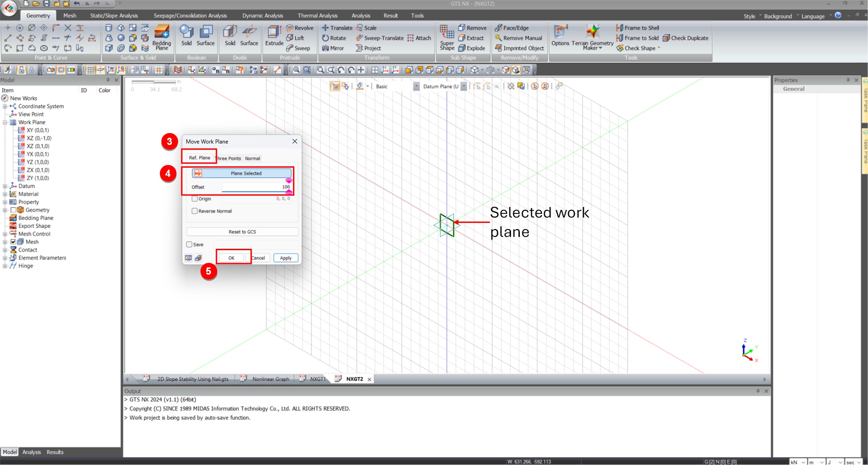Viewport: 868px width, 465px height.
Task: Click the Extract sub shape tool
Action: tap(471, 38)
